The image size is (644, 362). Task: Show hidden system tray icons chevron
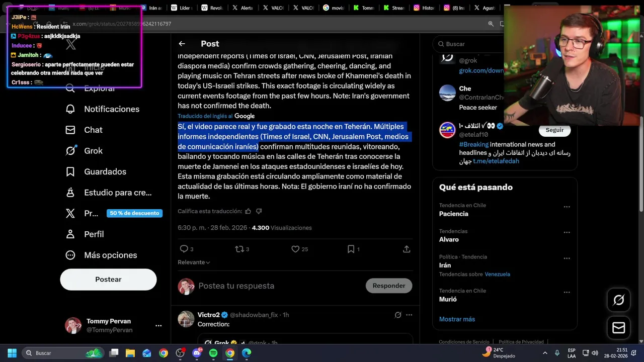coord(545,353)
